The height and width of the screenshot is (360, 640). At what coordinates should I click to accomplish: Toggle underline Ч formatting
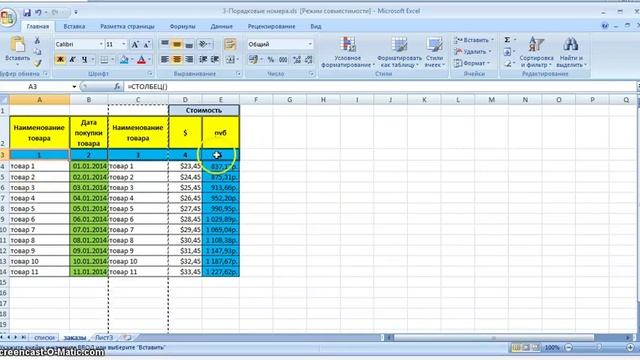pyautogui.click(x=84, y=60)
